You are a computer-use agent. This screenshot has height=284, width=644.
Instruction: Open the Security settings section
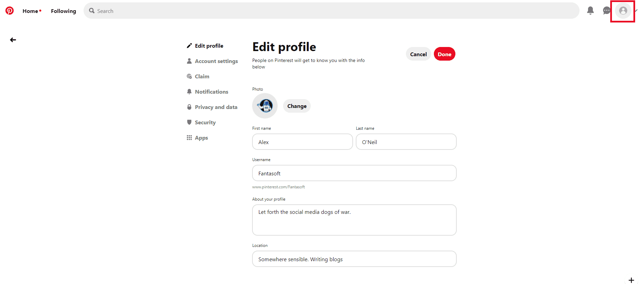205,122
